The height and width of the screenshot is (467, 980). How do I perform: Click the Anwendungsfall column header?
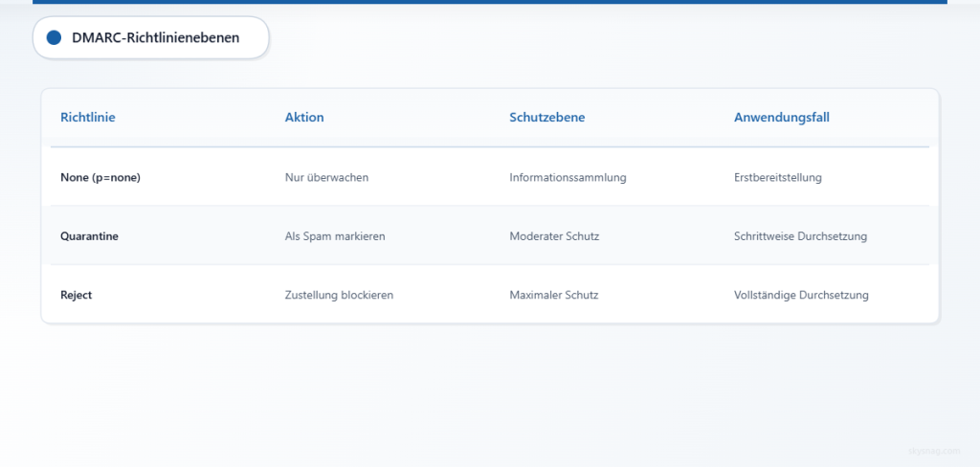(x=781, y=118)
